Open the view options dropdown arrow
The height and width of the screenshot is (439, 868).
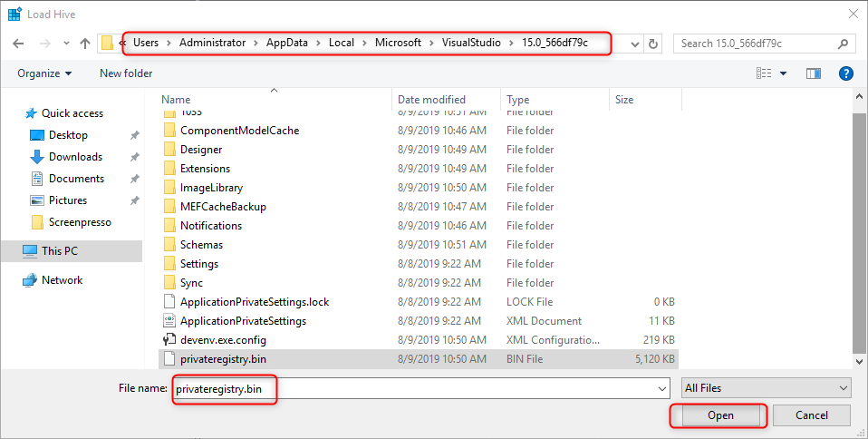point(784,73)
